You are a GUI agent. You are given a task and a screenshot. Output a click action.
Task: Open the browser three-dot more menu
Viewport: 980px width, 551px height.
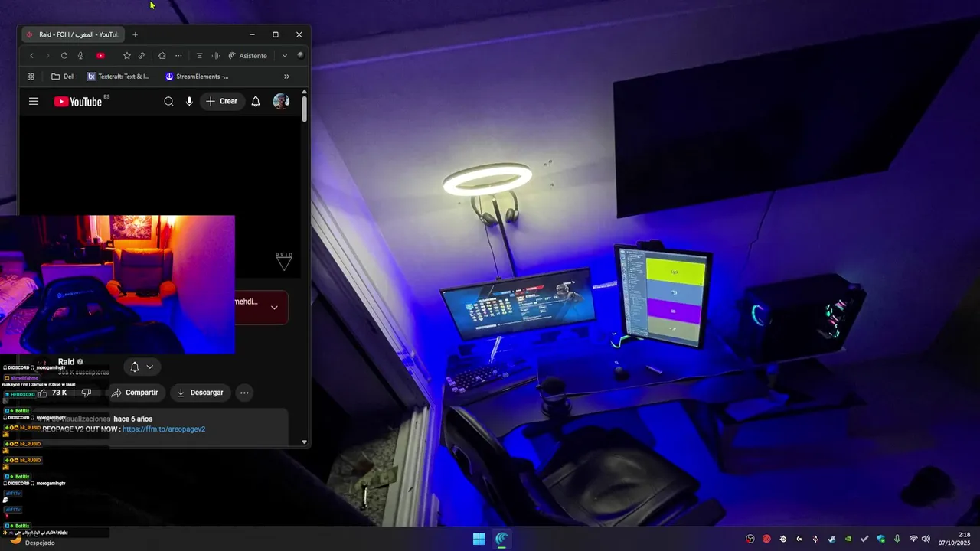click(x=178, y=56)
